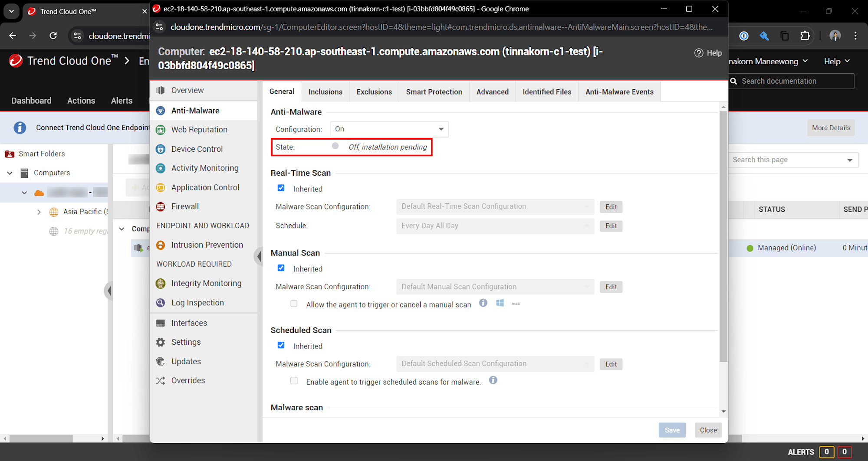Click Edit for Manual Scan Configuration
The height and width of the screenshot is (461, 868).
click(611, 287)
